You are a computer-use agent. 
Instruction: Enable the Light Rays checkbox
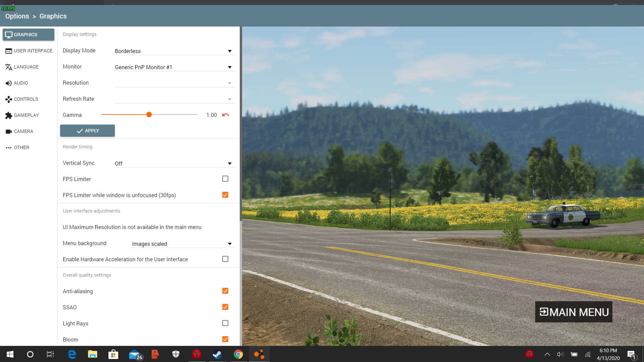(225, 323)
